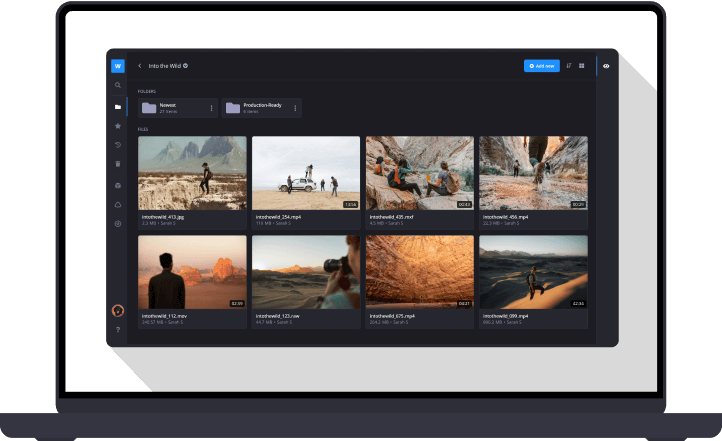Open the user profile avatar
Viewport: 722px width, 441px height.
click(x=118, y=310)
